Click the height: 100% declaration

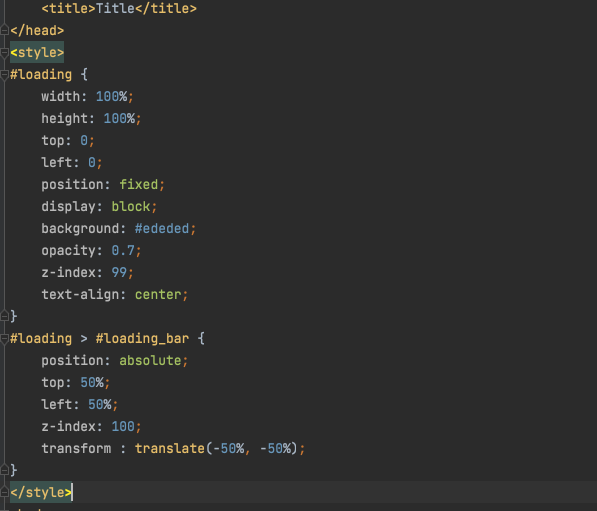click(x=91, y=118)
